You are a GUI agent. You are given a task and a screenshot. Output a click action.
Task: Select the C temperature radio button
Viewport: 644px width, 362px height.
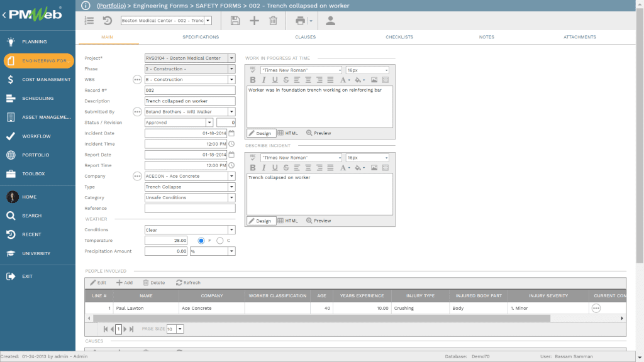coord(219,241)
